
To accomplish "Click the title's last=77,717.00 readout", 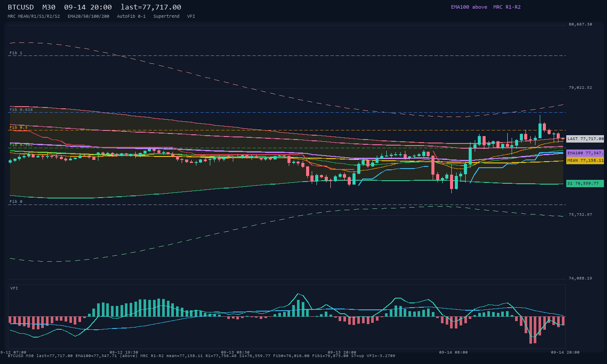I will coord(151,7).
